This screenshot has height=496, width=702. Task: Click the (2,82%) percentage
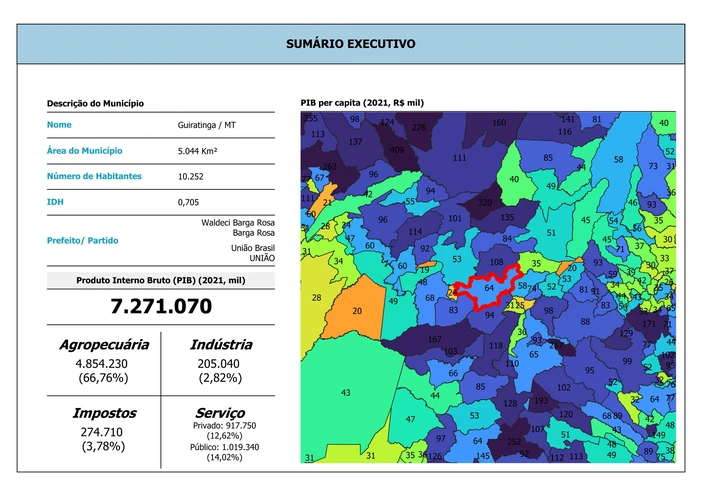[220, 378]
